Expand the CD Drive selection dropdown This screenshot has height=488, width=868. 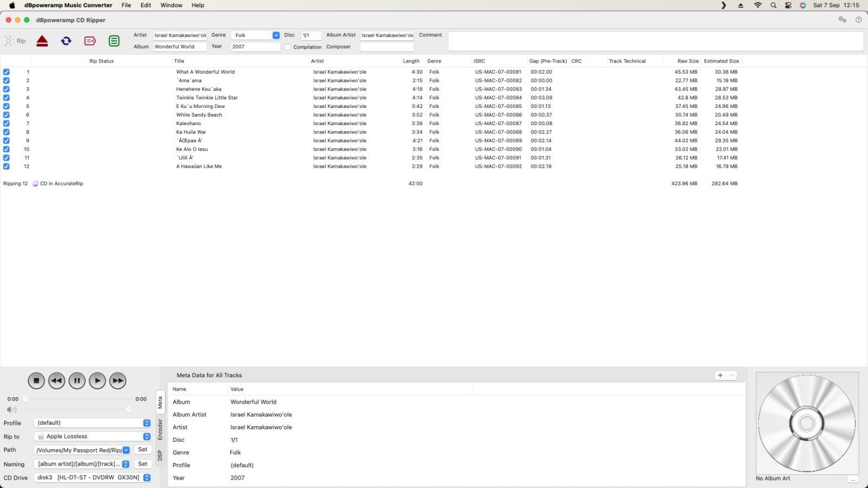tap(146, 477)
